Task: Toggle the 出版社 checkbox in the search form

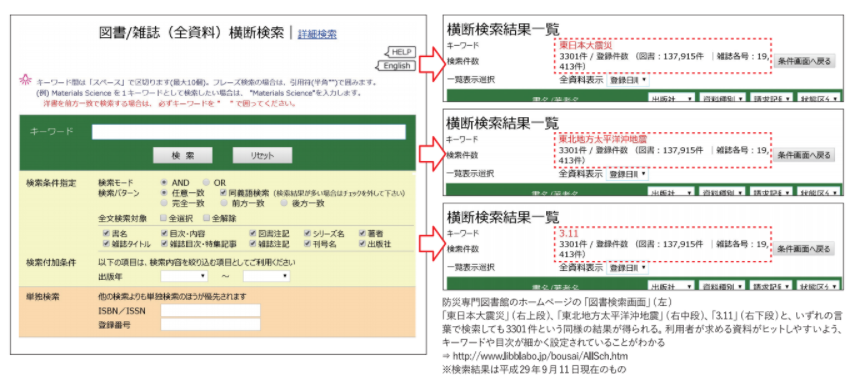Action: pos(363,243)
